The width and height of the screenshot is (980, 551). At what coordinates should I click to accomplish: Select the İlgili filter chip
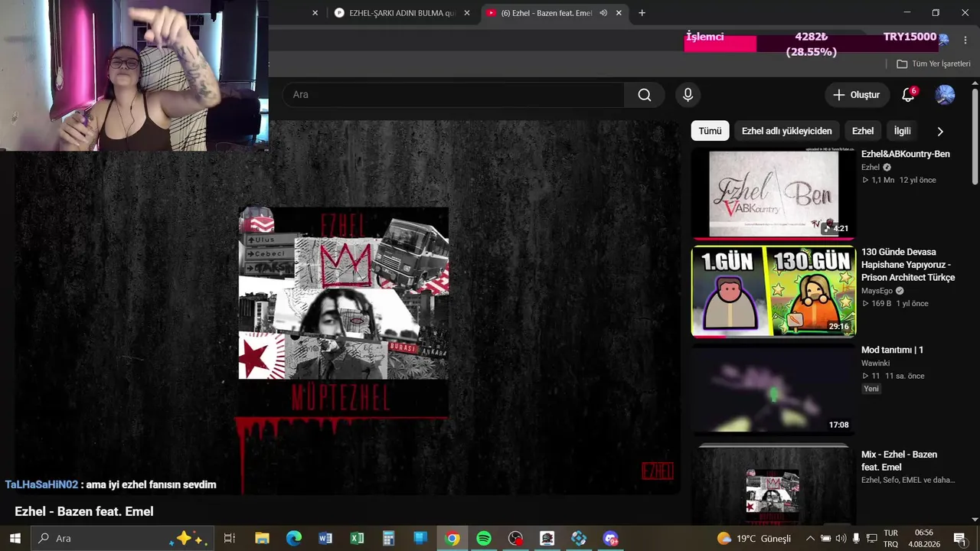(x=903, y=131)
